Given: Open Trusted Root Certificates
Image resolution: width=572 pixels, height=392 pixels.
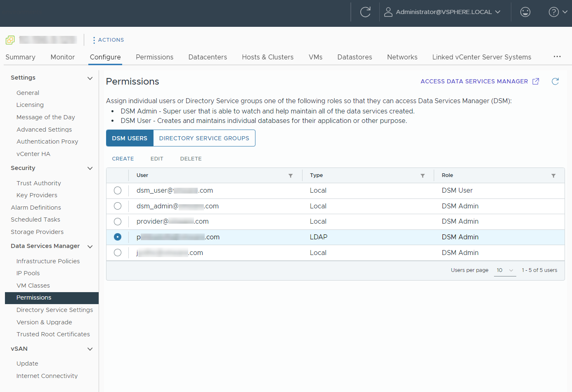Looking at the screenshot, I should [53, 334].
